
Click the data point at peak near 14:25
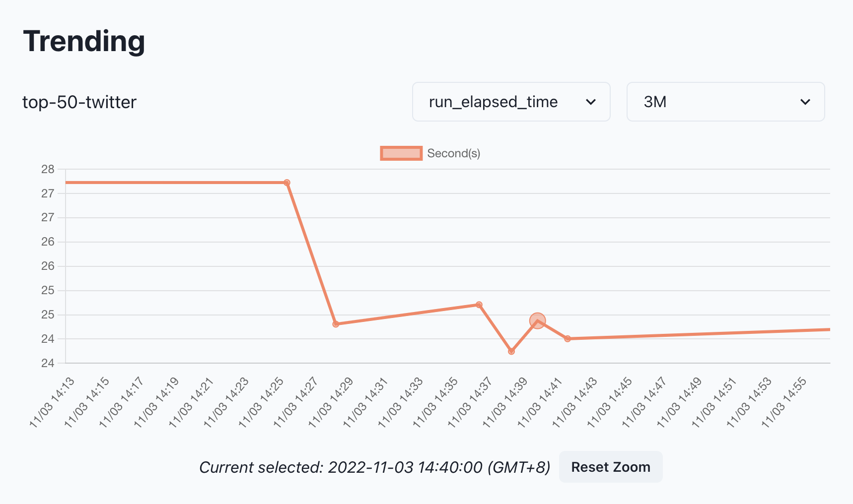click(286, 183)
